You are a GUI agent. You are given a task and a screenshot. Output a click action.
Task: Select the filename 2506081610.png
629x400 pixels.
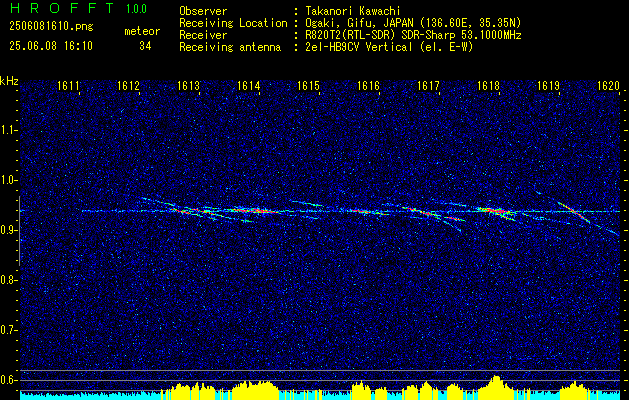pyautogui.click(x=51, y=26)
